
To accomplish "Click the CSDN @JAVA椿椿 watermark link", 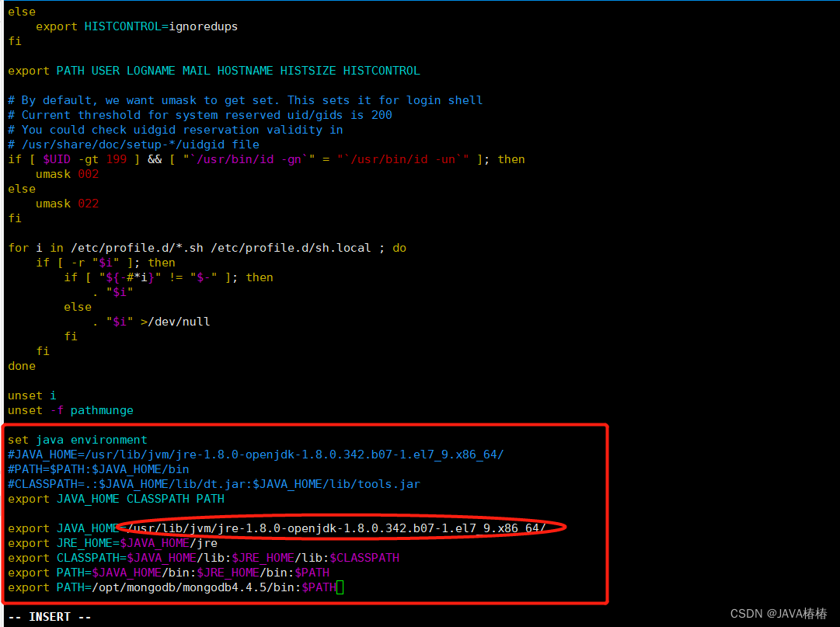I will 778,613.
